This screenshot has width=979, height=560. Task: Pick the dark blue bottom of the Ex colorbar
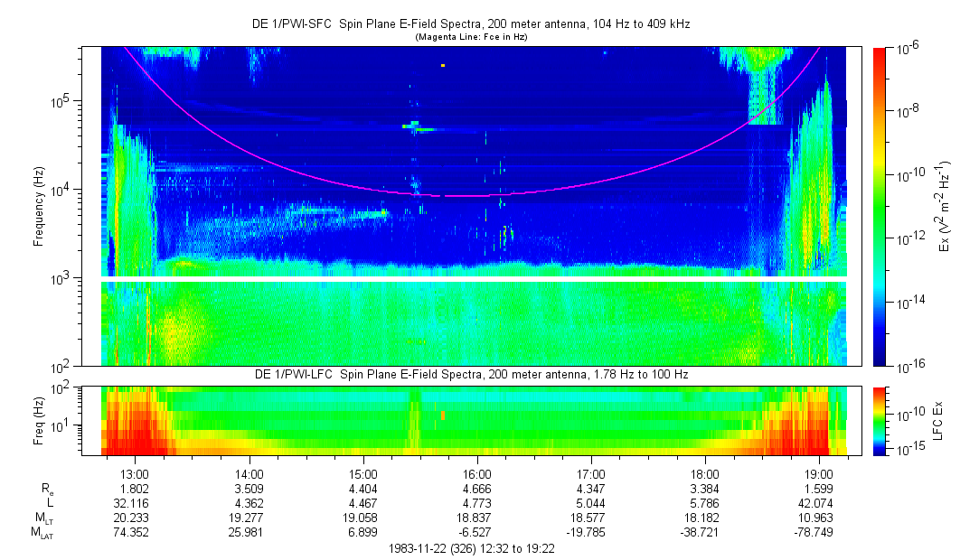pos(880,360)
